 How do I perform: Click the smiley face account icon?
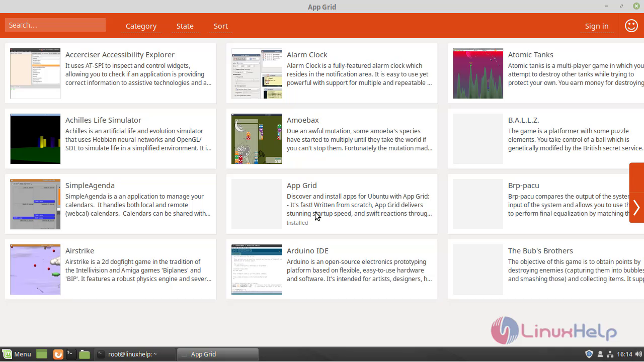click(x=631, y=26)
